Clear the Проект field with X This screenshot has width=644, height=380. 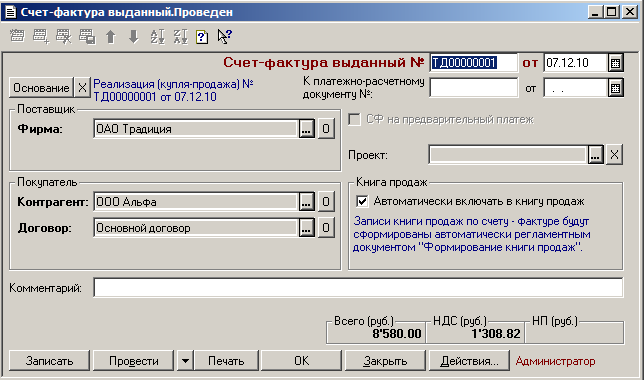[x=614, y=155]
